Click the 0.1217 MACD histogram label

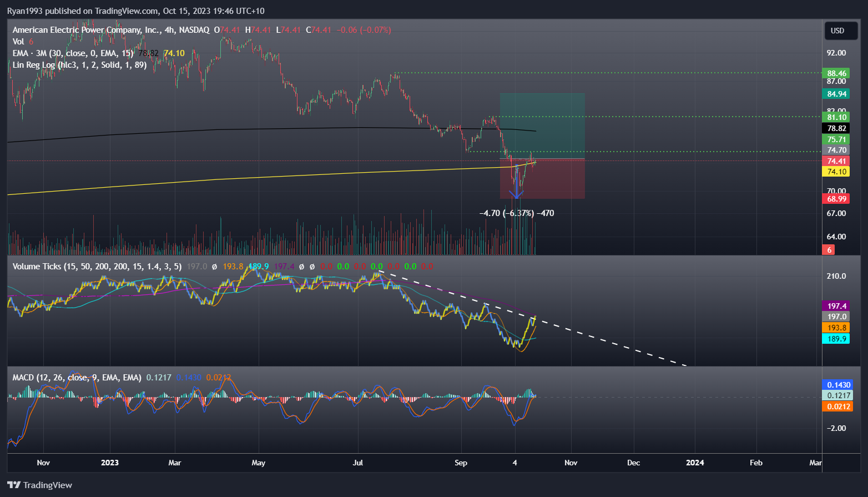point(838,395)
